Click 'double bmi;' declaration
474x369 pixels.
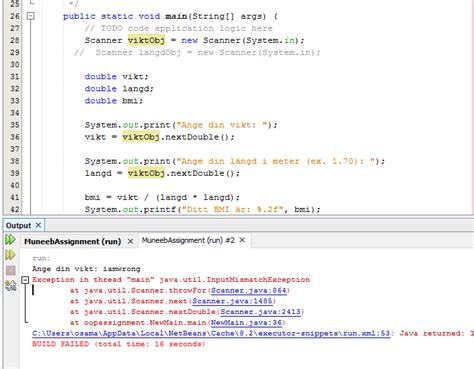(114, 101)
